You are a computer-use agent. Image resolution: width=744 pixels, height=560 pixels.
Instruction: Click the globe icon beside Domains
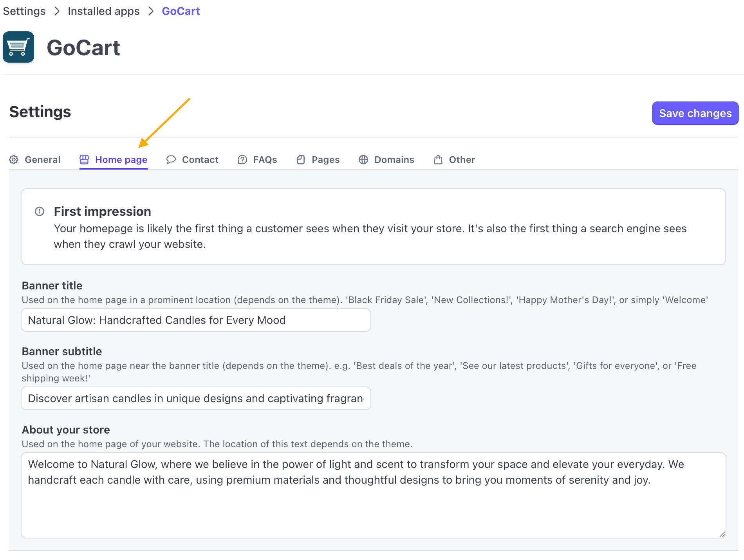[363, 160]
